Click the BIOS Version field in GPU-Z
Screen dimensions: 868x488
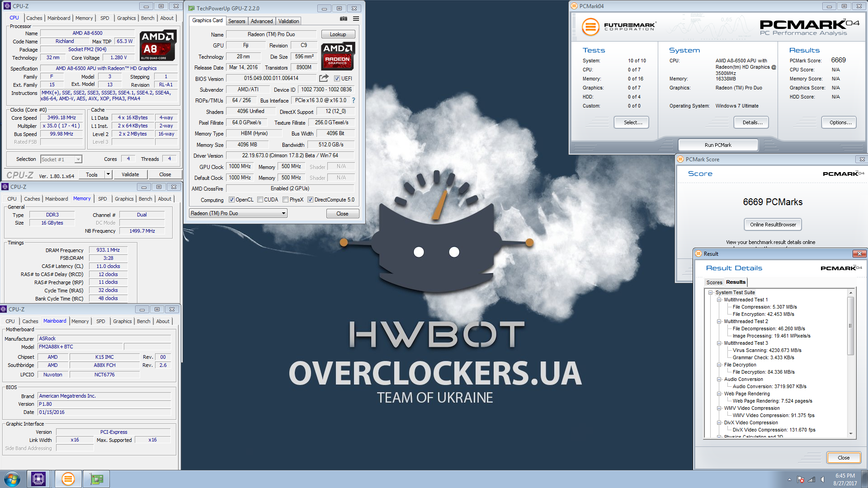coord(271,78)
